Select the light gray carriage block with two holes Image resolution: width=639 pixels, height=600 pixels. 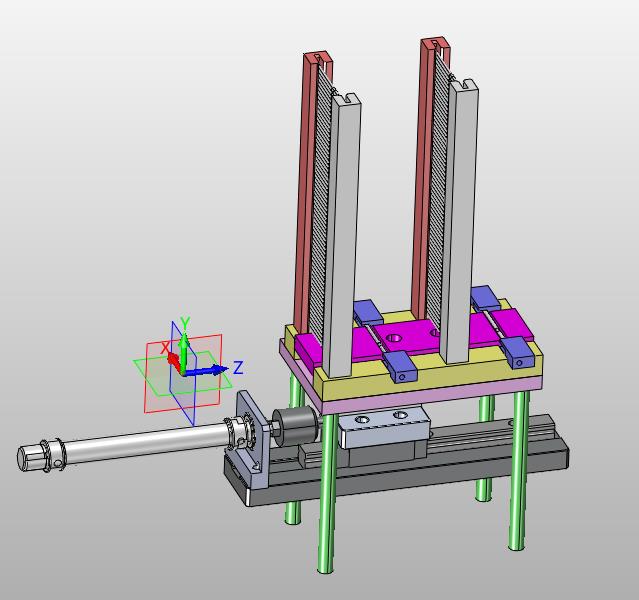click(383, 428)
